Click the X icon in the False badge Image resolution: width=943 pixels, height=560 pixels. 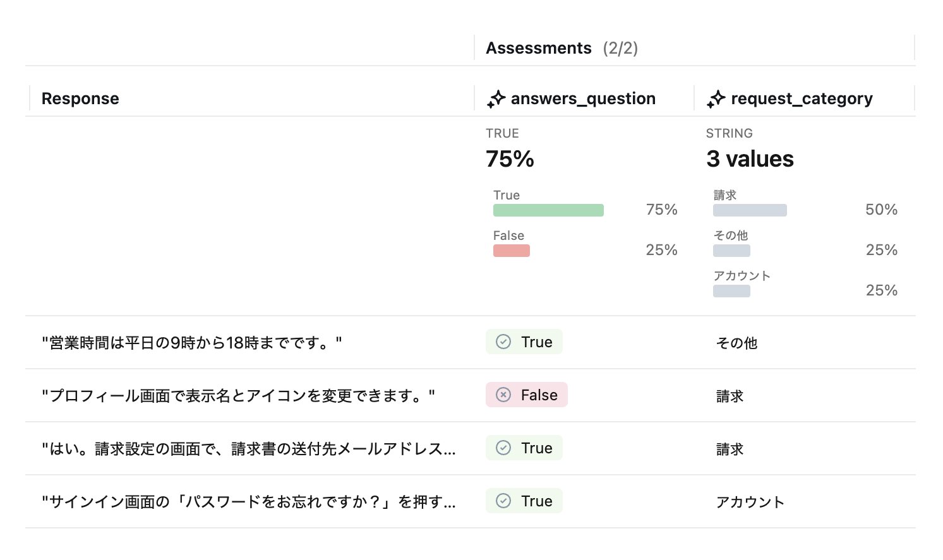[503, 395]
